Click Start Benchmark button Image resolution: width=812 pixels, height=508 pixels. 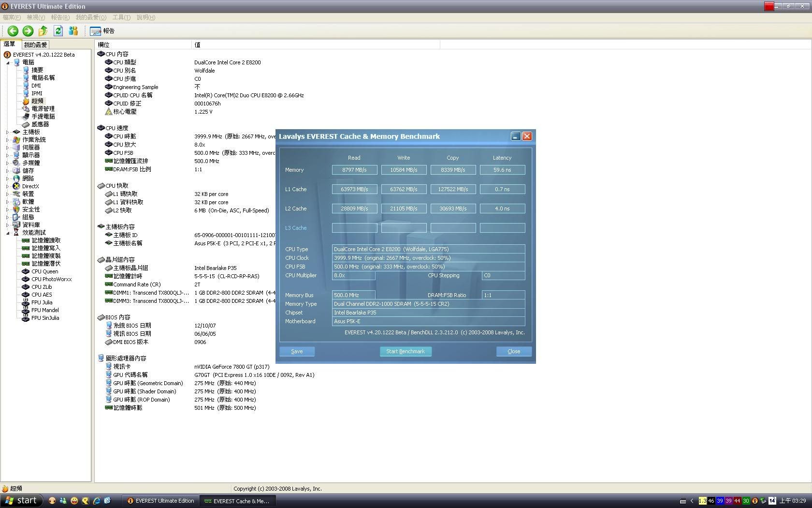coord(406,351)
